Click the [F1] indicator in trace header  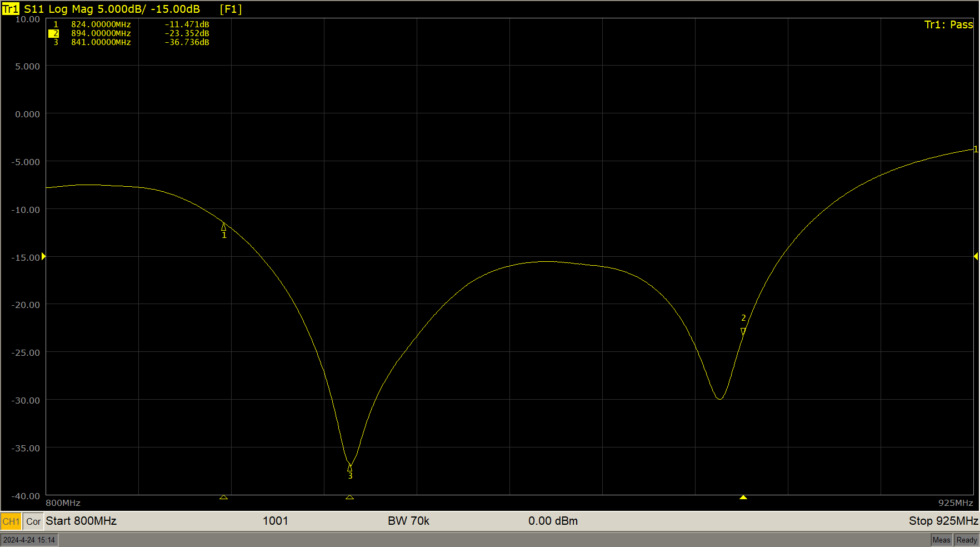click(x=231, y=9)
